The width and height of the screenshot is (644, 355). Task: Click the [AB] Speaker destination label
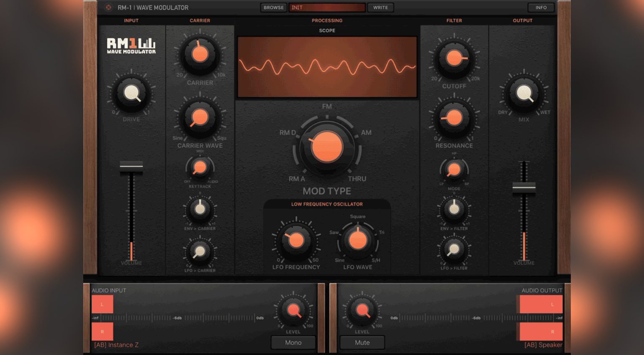(x=543, y=345)
